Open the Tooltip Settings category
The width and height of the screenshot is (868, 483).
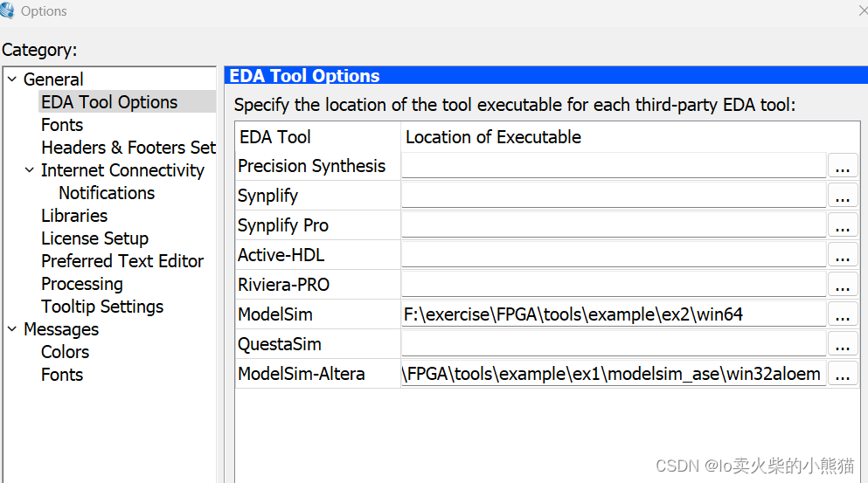point(101,307)
